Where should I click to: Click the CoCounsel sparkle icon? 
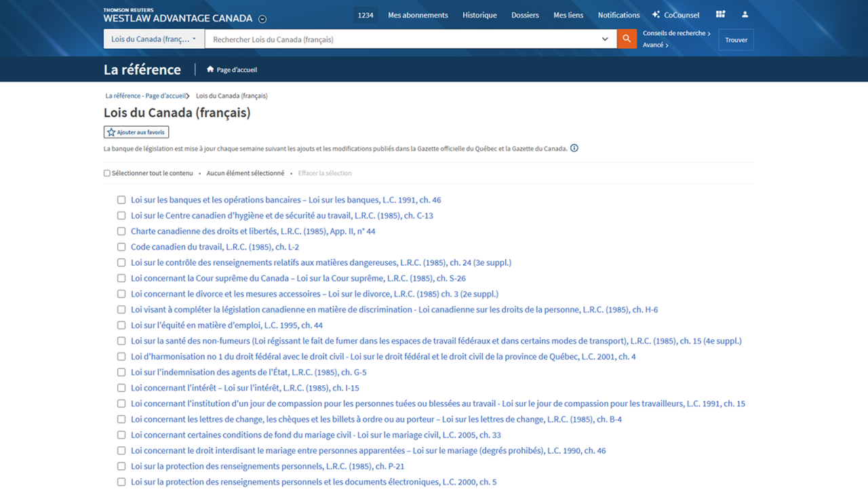656,15
